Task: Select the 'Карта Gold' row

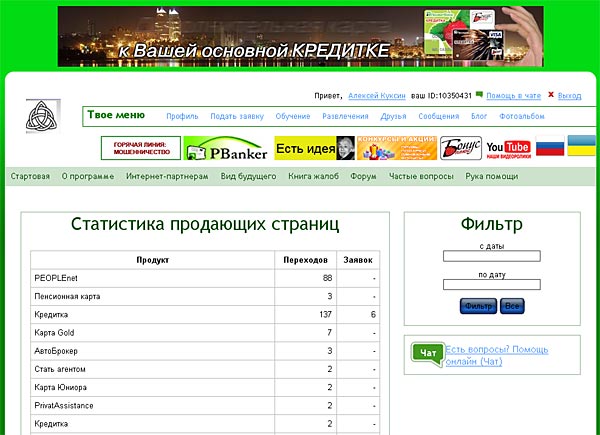Action: pyautogui.click(x=205, y=333)
